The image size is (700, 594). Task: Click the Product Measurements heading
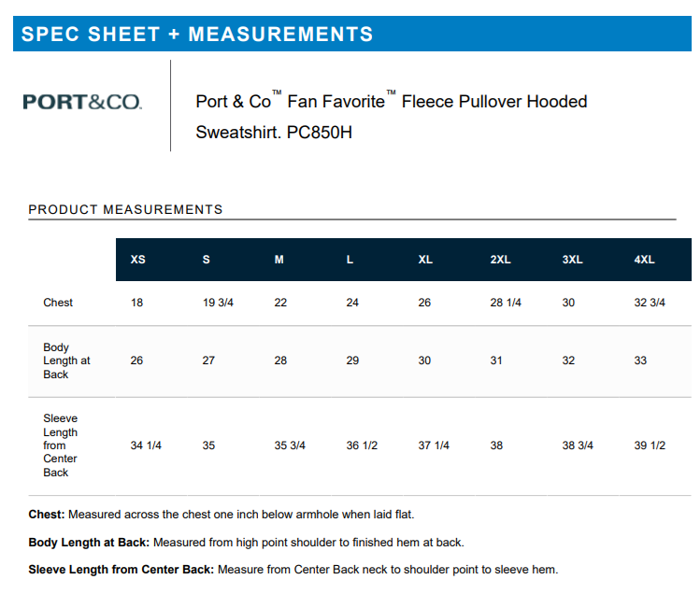point(125,209)
